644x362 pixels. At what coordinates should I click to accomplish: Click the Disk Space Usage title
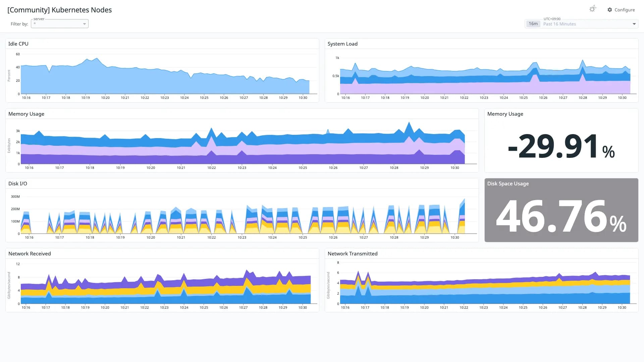pyautogui.click(x=508, y=184)
